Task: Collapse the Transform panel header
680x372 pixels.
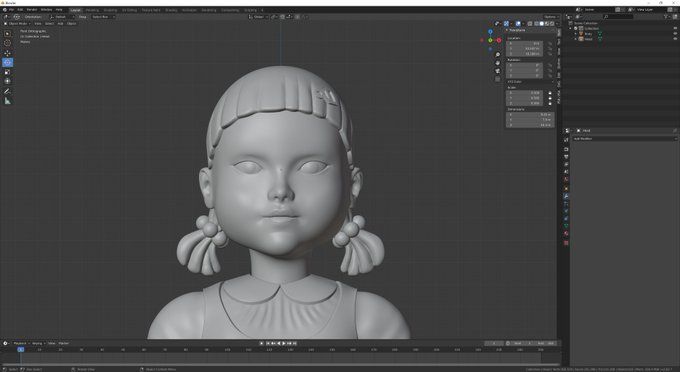Action: point(516,30)
